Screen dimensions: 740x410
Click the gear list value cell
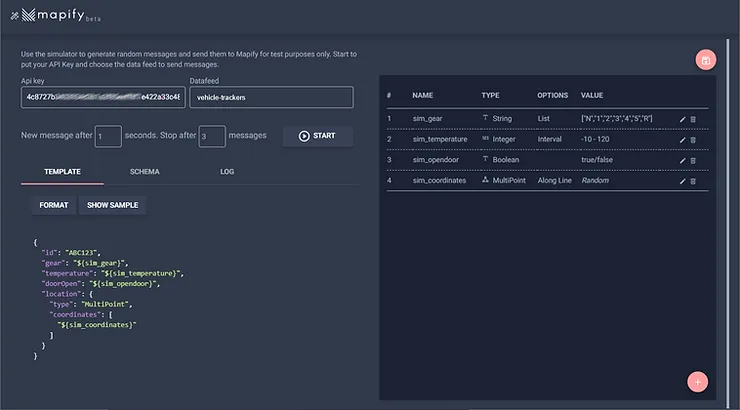(x=616, y=118)
